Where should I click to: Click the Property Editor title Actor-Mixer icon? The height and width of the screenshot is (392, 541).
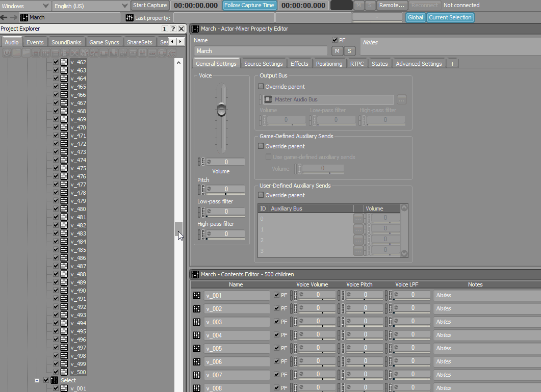point(195,29)
